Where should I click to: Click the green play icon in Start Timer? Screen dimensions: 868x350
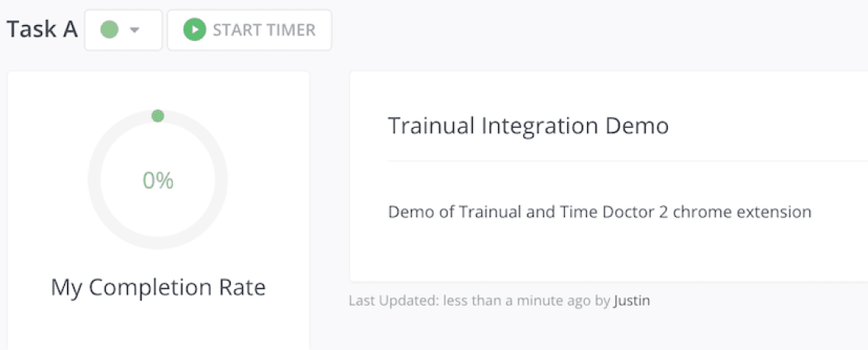195,30
